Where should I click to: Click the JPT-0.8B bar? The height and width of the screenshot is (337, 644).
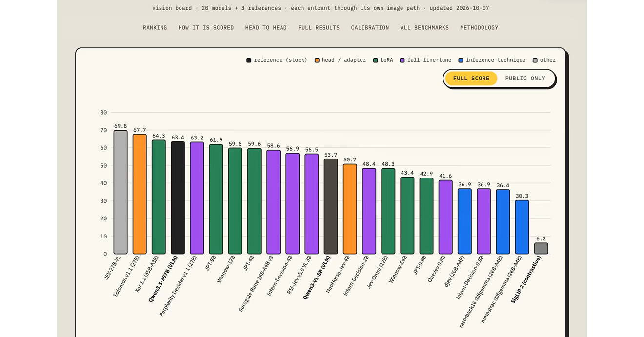426,216
